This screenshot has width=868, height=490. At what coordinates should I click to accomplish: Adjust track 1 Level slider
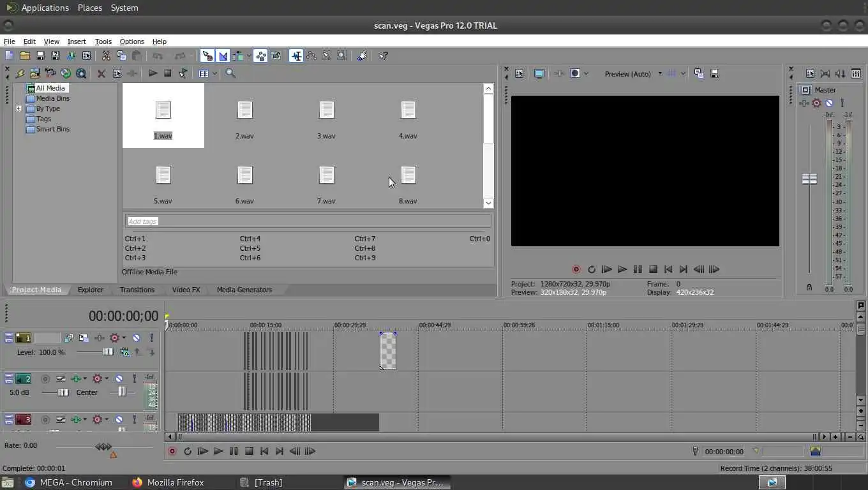[x=108, y=352]
